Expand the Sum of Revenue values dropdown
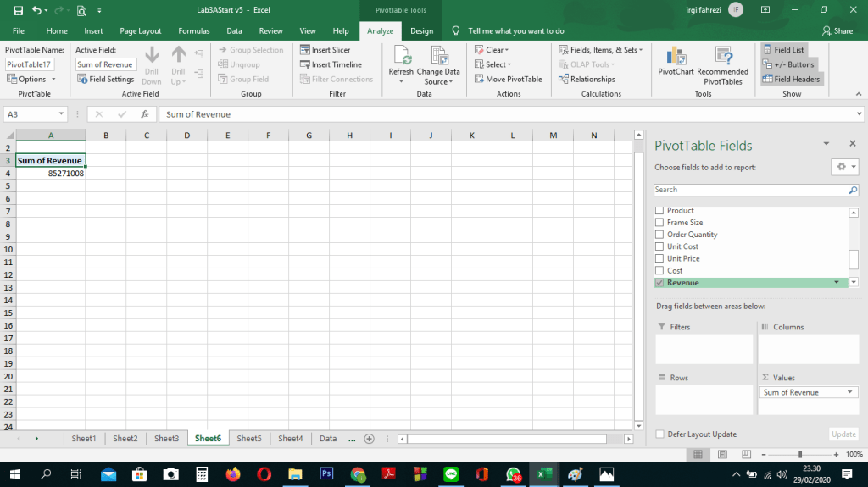Image resolution: width=868 pixels, height=487 pixels. coord(850,393)
